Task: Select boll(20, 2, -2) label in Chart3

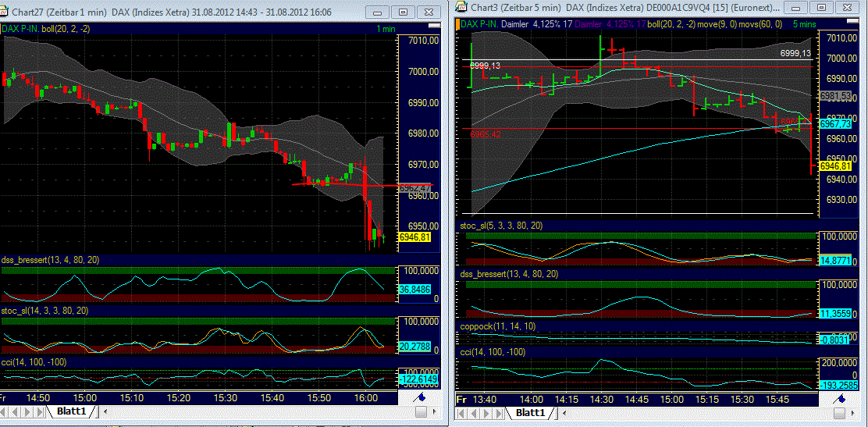Action: point(671,24)
